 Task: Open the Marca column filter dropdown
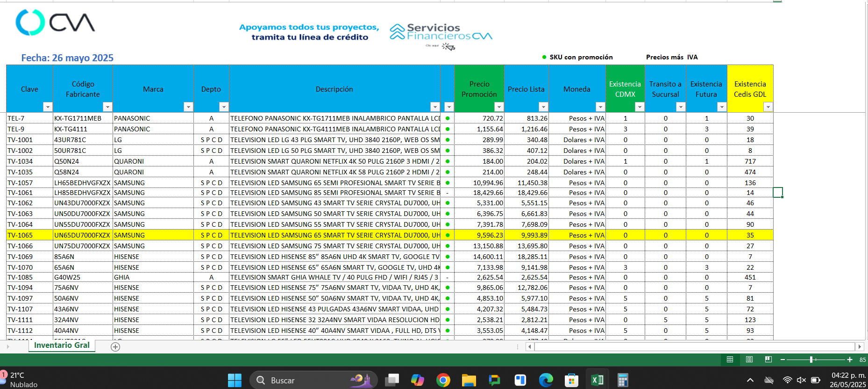(x=188, y=107)
